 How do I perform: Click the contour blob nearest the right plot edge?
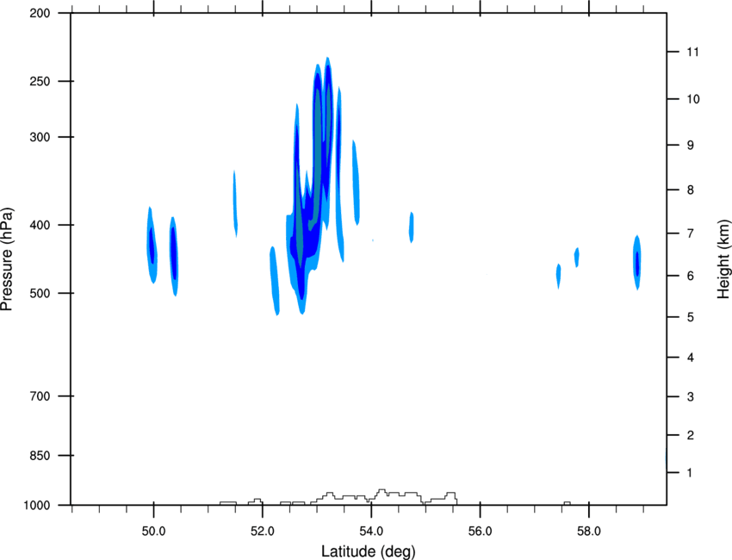point(636,263)
